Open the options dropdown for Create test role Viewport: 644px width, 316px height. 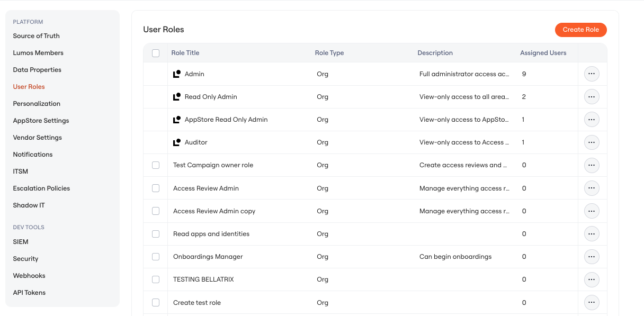[x=592, y=303]
